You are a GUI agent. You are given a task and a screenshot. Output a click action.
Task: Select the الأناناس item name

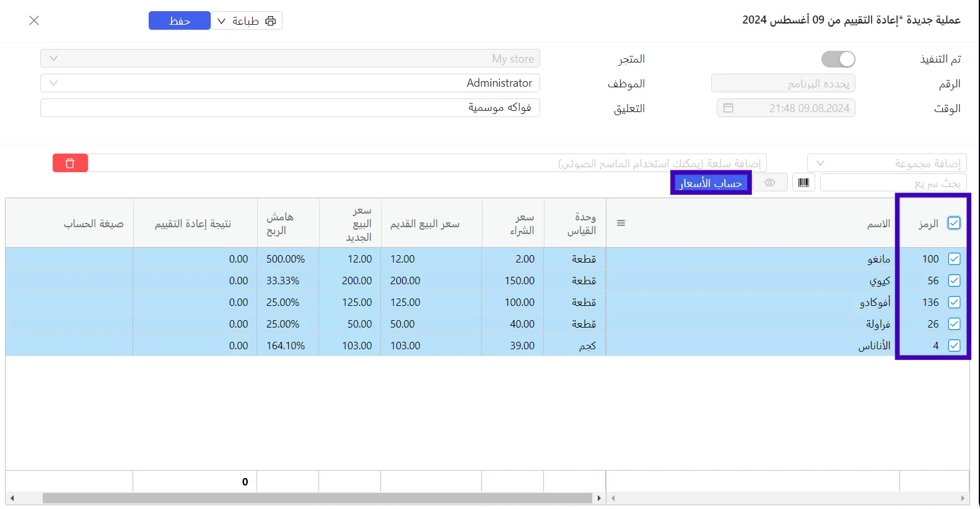click(x=874, y=346)
